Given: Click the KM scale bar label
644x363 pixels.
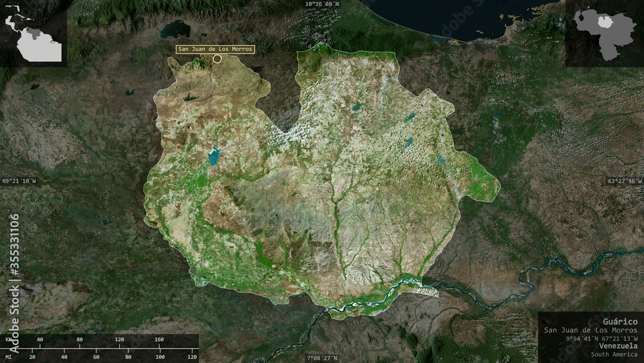Looking at the screenshot, I should pos(8,340).
